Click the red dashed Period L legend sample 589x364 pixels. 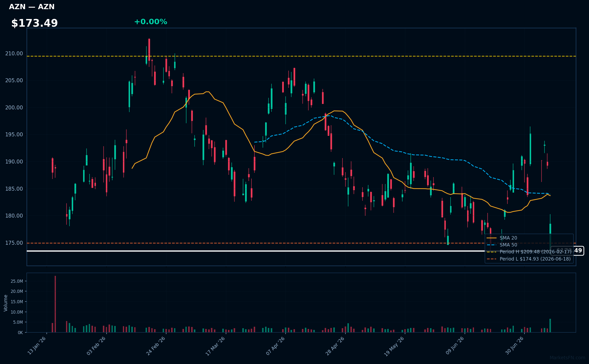[492, 259]
